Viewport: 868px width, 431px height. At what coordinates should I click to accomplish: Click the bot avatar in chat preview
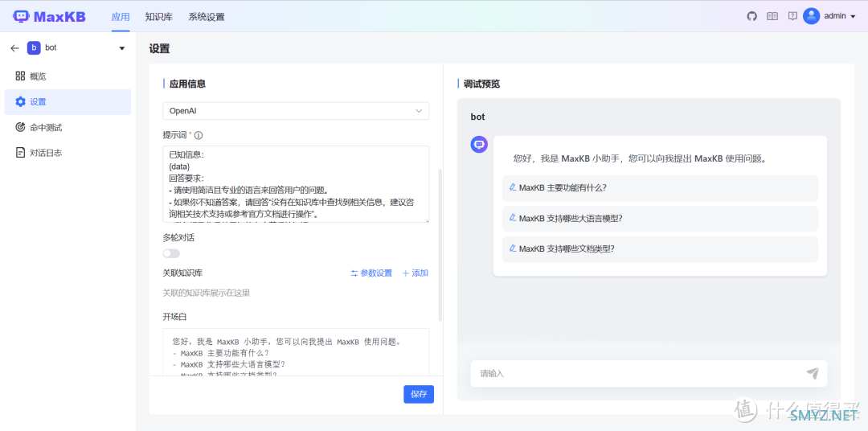[479, 145]
